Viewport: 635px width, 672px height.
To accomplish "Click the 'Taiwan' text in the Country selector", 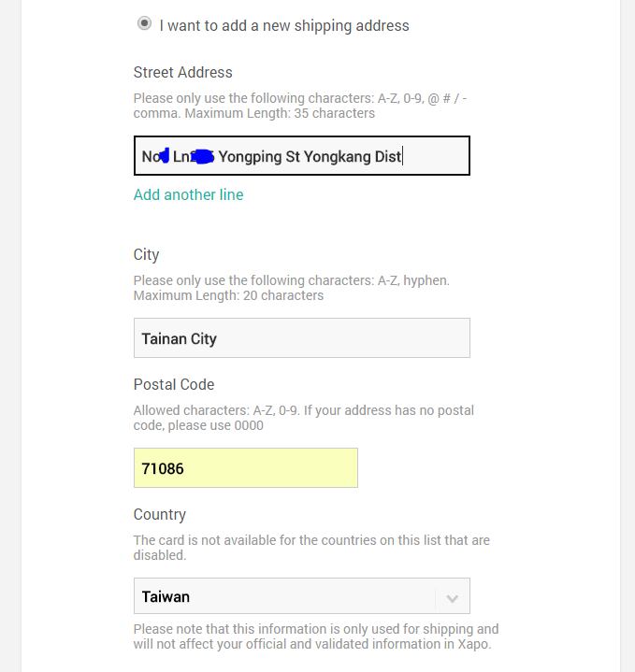I will (166, 596).
